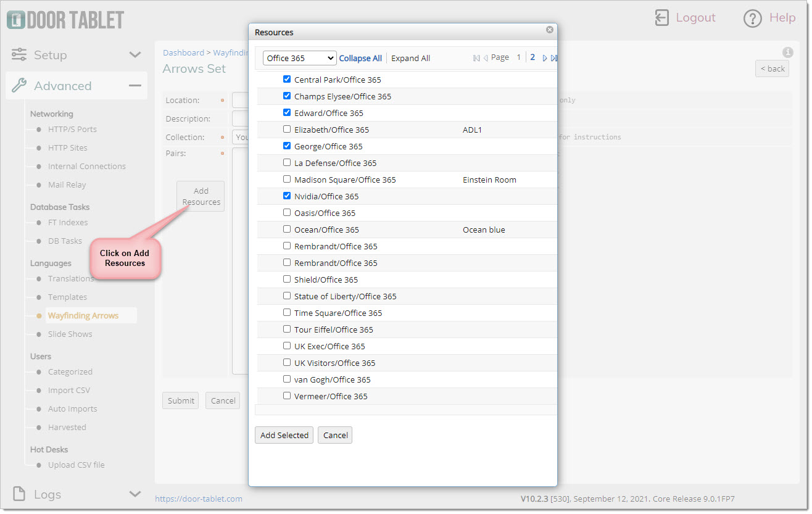This screenshot has height=514, width=812.
Task: Click the Einstein Room cell
Action: tap(489, 180)
